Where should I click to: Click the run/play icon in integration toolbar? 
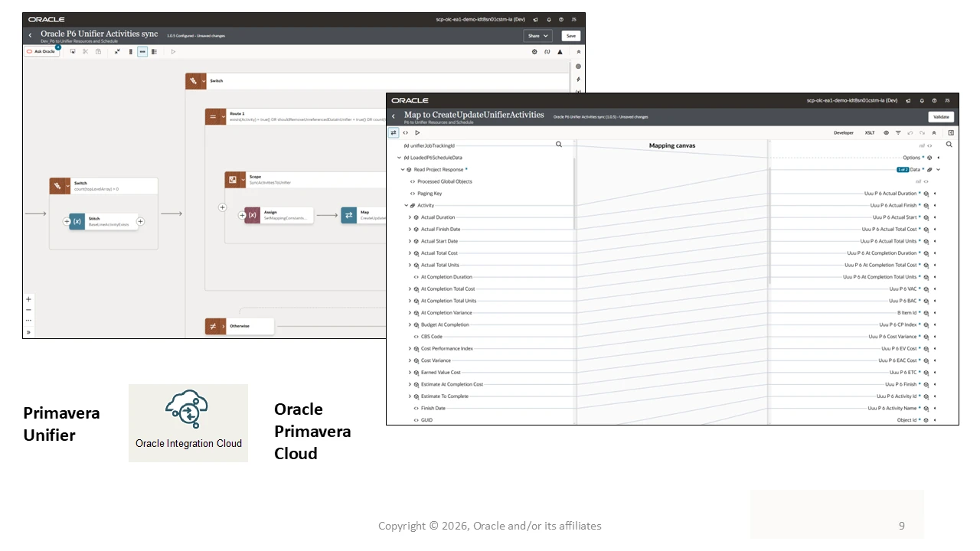point(173,51)
